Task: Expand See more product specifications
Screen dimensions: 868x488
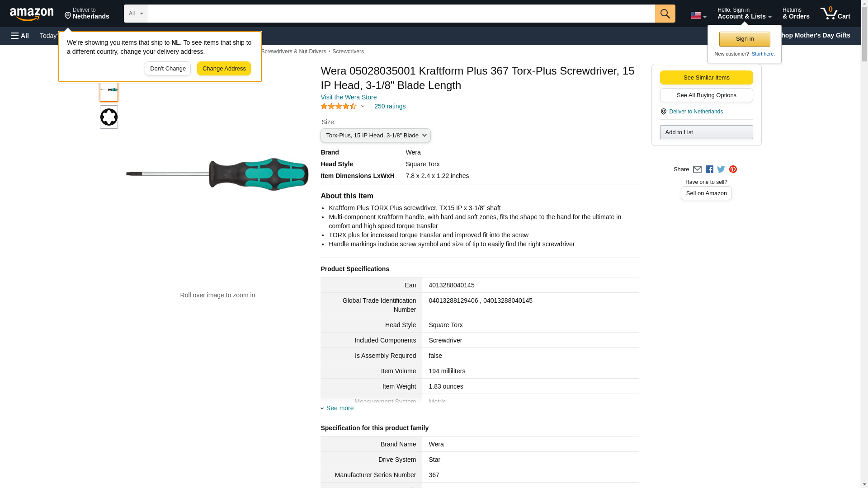Action: pos(340,408)
